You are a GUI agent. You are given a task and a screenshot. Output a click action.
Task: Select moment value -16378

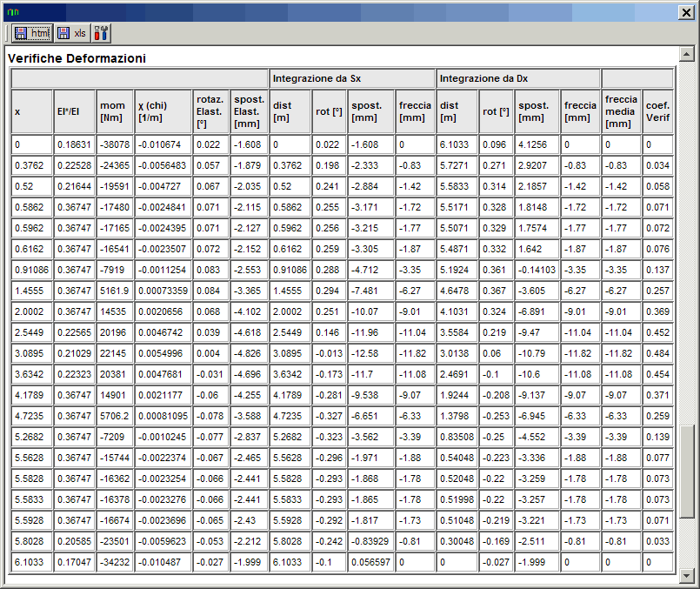click(115, 499)
